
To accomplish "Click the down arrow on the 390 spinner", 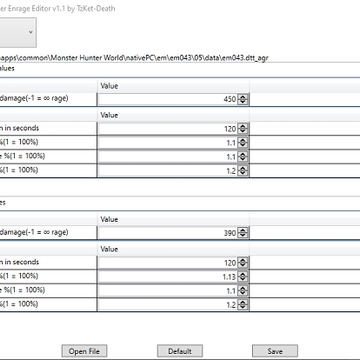I will (243, 236).
